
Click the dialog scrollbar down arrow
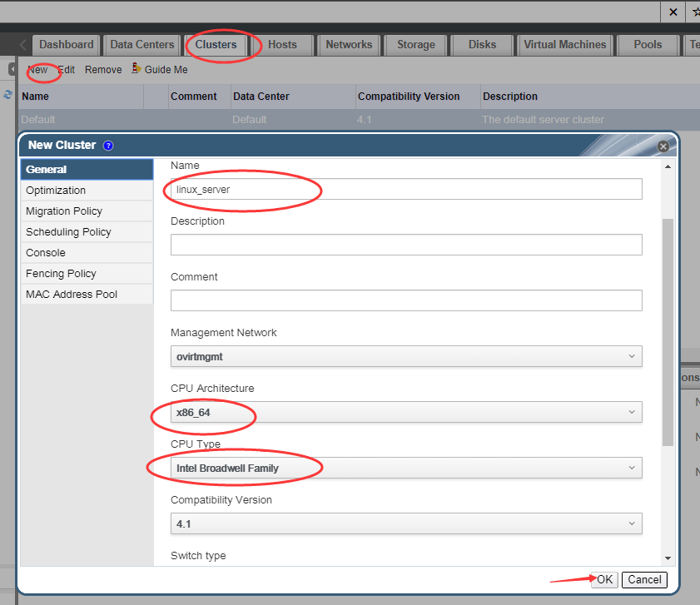(668, 558)
